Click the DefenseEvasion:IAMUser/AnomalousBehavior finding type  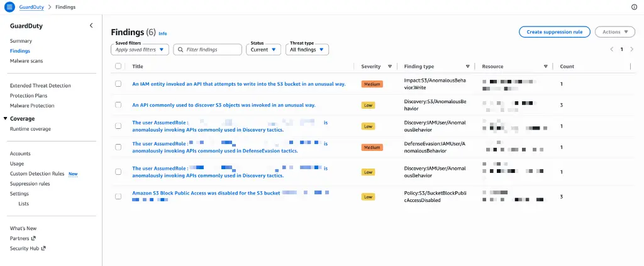click(435, 147)
